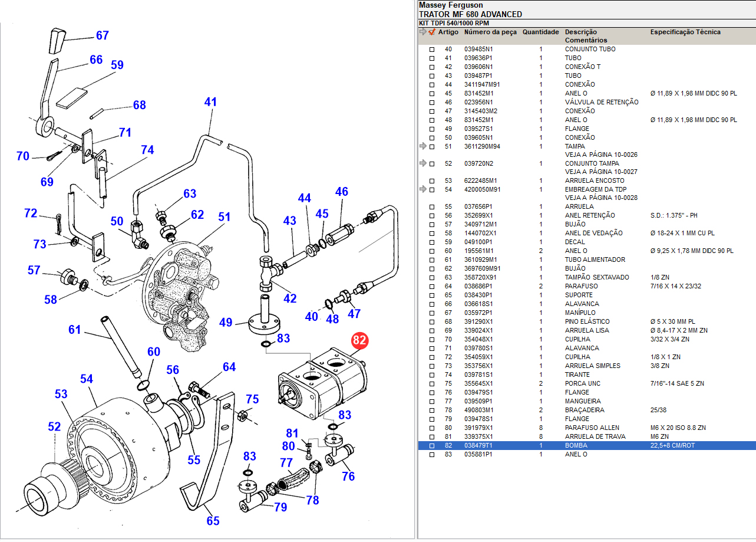The height and width of the screenshot is (542, 756).
Task: Click the red checkmark header icon
Action: [x=432, y=32]
